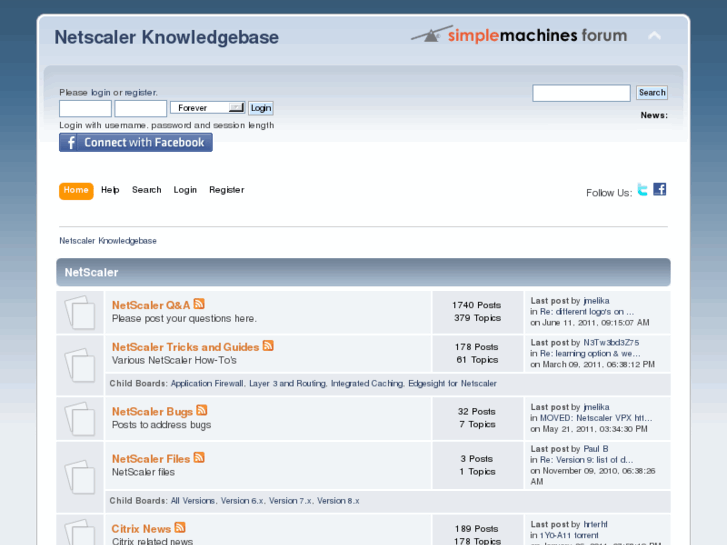Open the Help menu item
This screenshot has width=727, height=545.
[x=110, y=190]
